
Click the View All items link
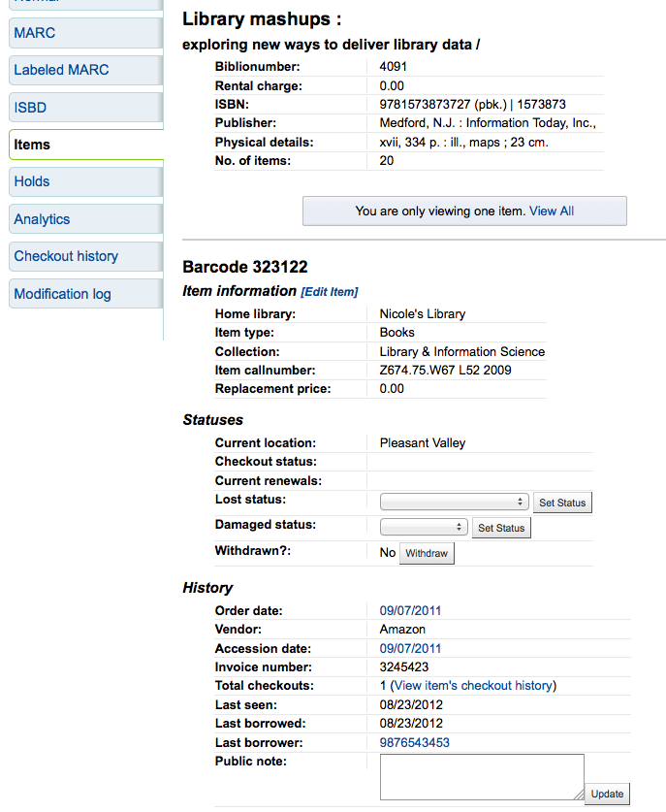pyautogui.click(x=552, y=211)
